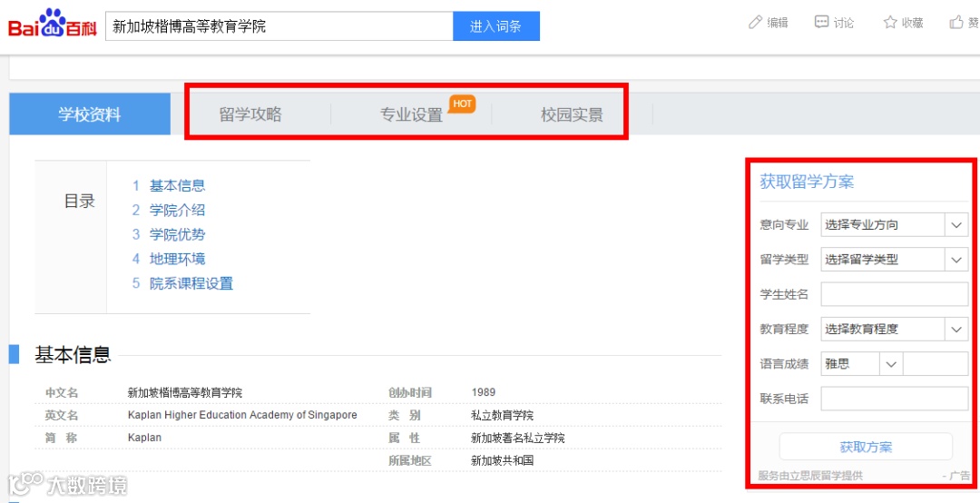Click the founding year value 1989

tap(484, 392)
